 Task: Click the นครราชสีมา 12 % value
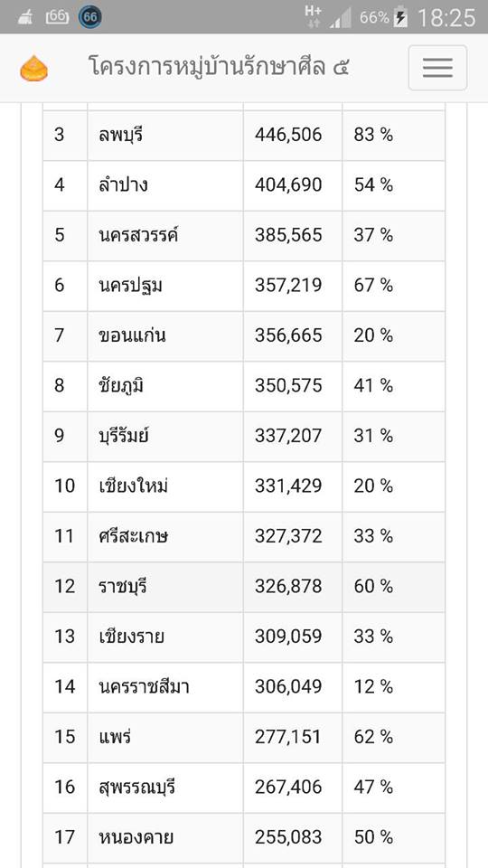pyautogui.click(x=373, y=687)
